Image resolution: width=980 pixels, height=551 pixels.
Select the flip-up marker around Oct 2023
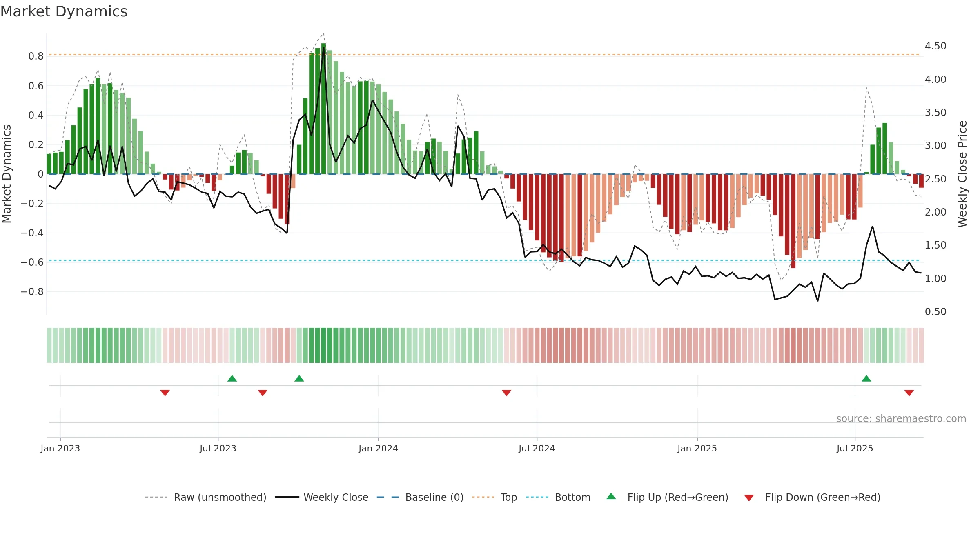tap(299, 378)
